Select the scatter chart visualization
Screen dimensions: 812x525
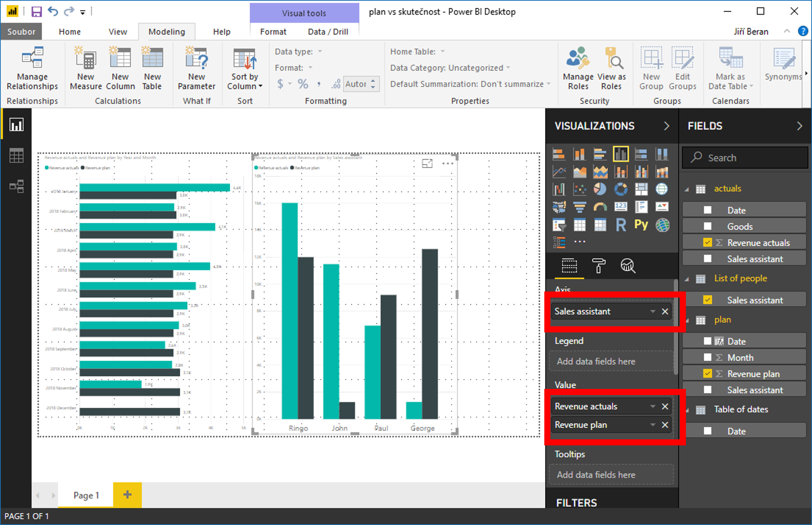[580, 189]
